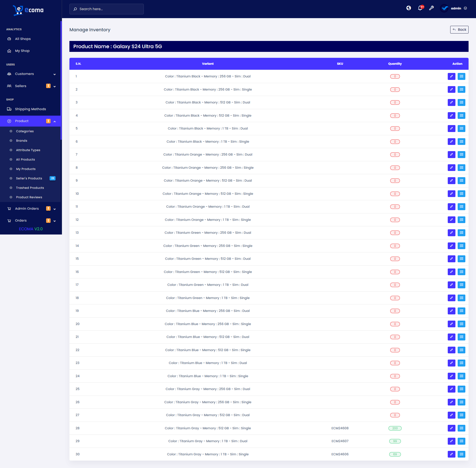
Task: Go to Attribute Types page
Action: pyautogui.click(x=28, y=150)
